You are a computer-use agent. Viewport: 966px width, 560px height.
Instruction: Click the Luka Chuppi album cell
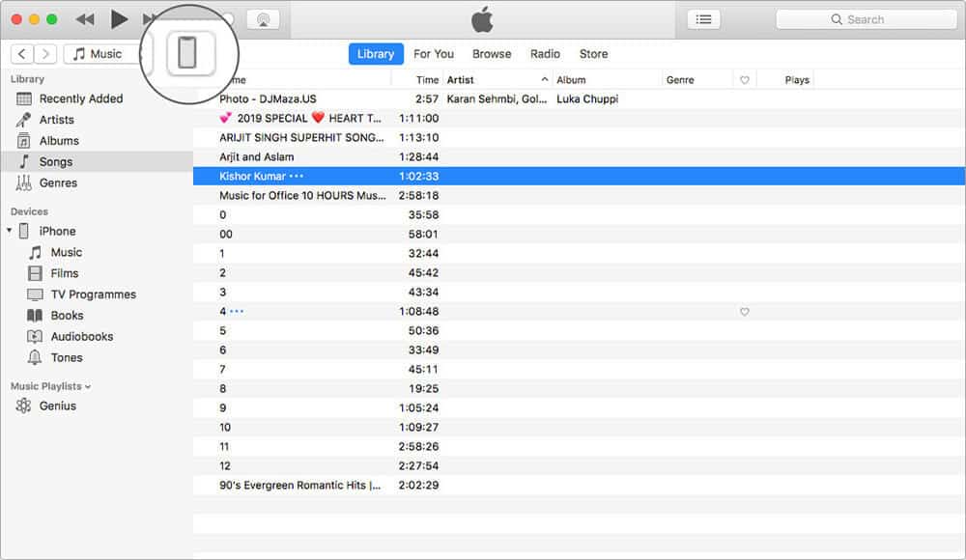[587, 98]
